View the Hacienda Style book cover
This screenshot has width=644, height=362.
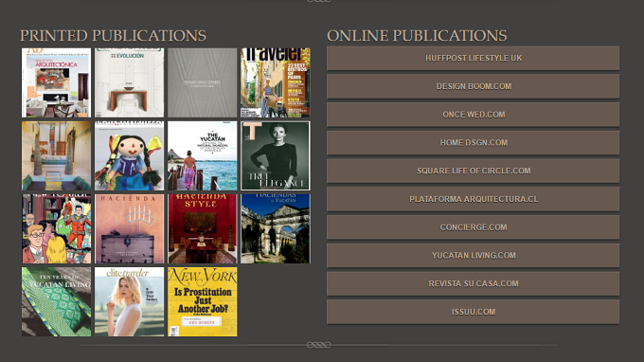point(203,229)
